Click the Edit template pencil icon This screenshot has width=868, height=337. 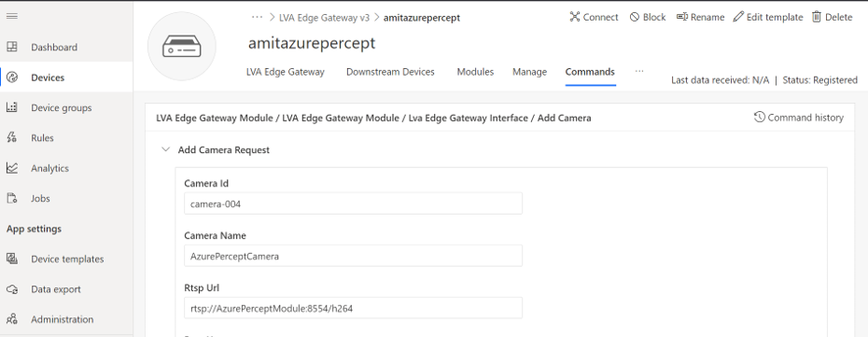738,17
